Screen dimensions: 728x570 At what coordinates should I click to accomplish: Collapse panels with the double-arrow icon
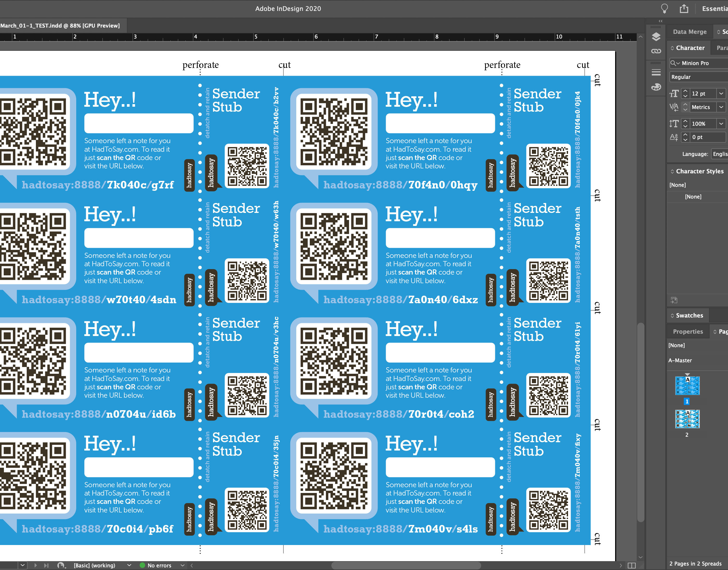pyautogui.click(x=661, y=21)
